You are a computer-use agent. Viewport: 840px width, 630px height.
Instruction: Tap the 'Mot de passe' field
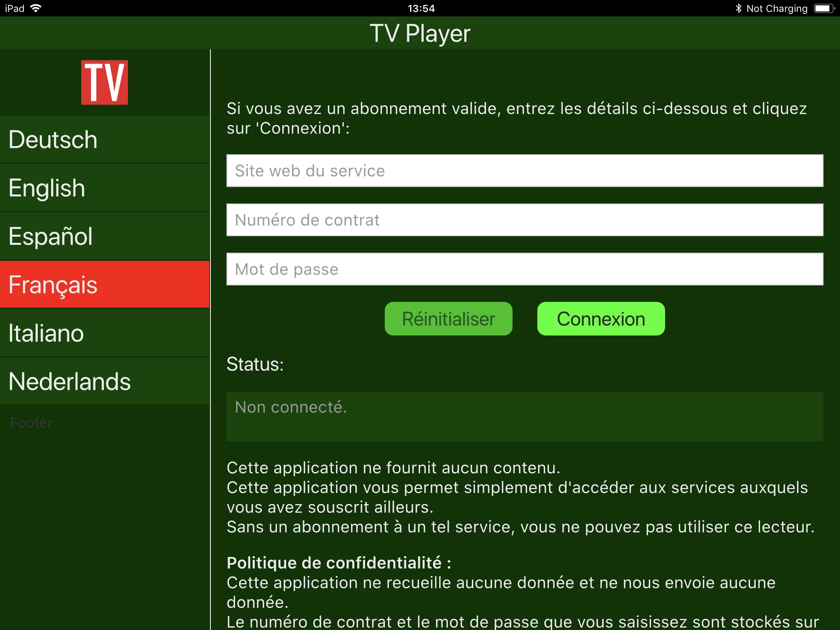point(525,269)
